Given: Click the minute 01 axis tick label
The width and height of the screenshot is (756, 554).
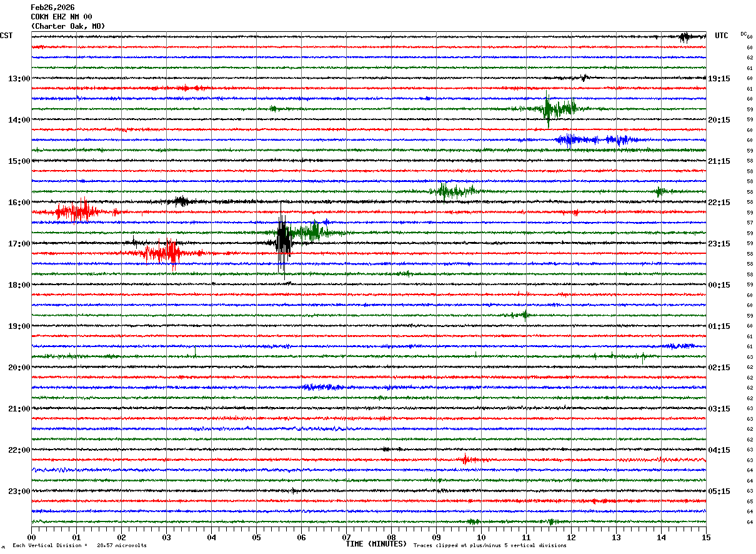Looking at the screenshot, I should pos(76,537).
